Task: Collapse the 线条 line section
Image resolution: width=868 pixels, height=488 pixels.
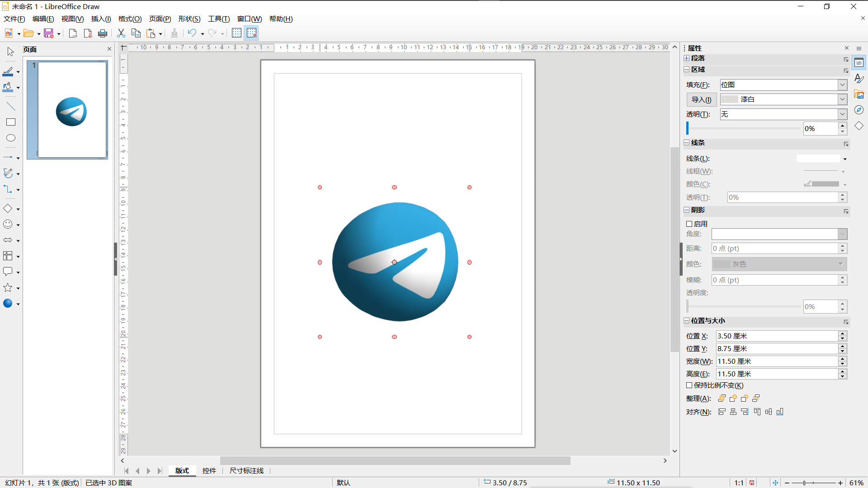Action: coord(687,143)
